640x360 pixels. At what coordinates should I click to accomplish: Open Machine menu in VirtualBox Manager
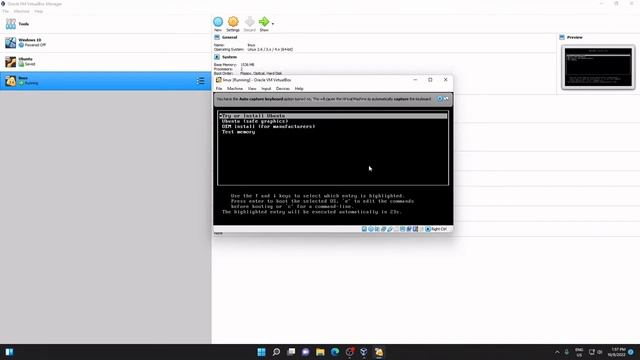pyautogui.click(x=22, y=11)
